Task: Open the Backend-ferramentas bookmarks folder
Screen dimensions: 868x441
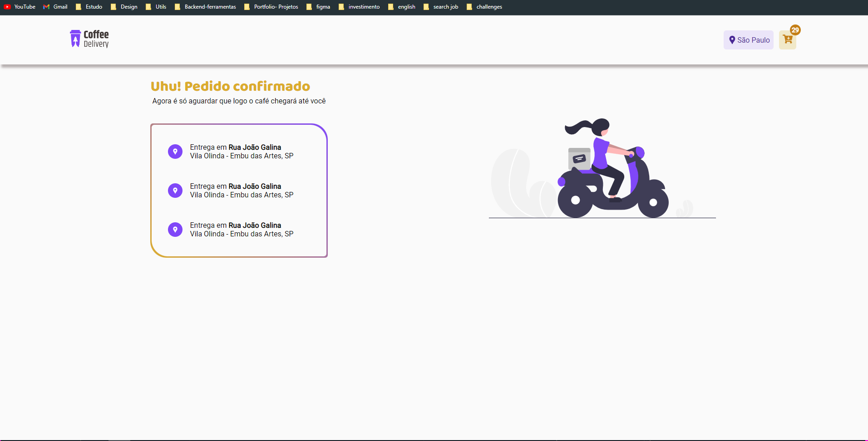Action: tap(205, 7)
